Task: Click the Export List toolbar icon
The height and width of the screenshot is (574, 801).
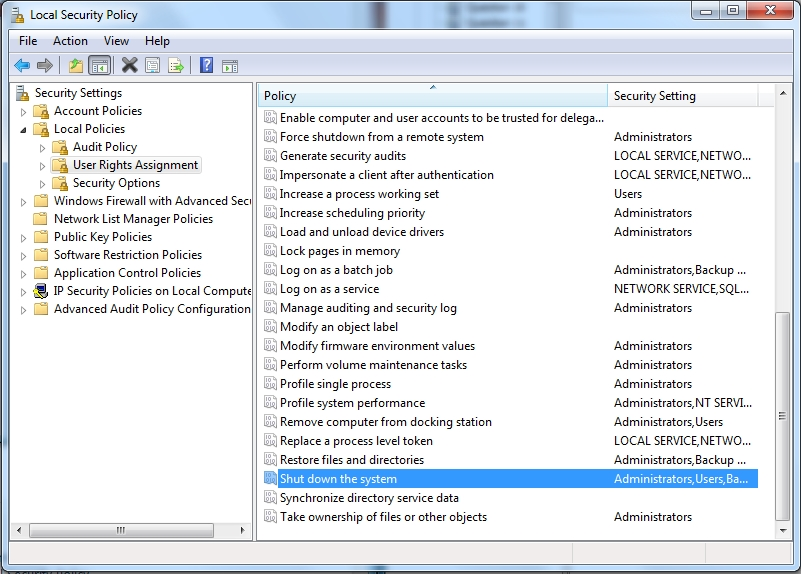Action: pyautogui.click(x=176, y=66)
